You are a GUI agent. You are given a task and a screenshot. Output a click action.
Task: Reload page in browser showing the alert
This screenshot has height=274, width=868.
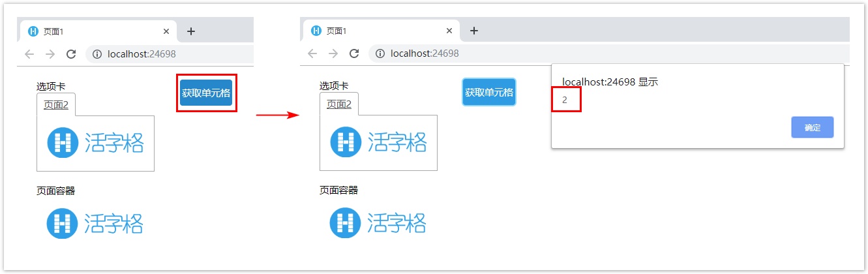click(355, 53)
